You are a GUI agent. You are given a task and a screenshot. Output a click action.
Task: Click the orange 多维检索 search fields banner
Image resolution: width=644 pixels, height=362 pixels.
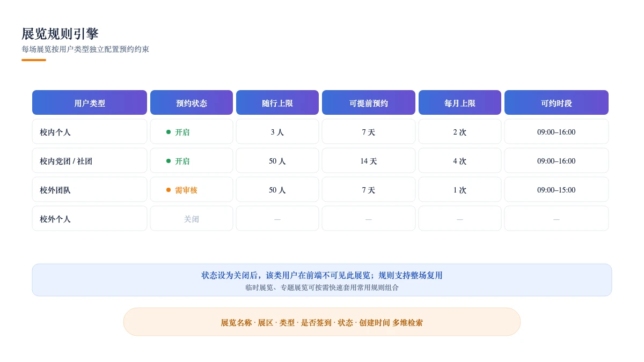pos(322,322)
